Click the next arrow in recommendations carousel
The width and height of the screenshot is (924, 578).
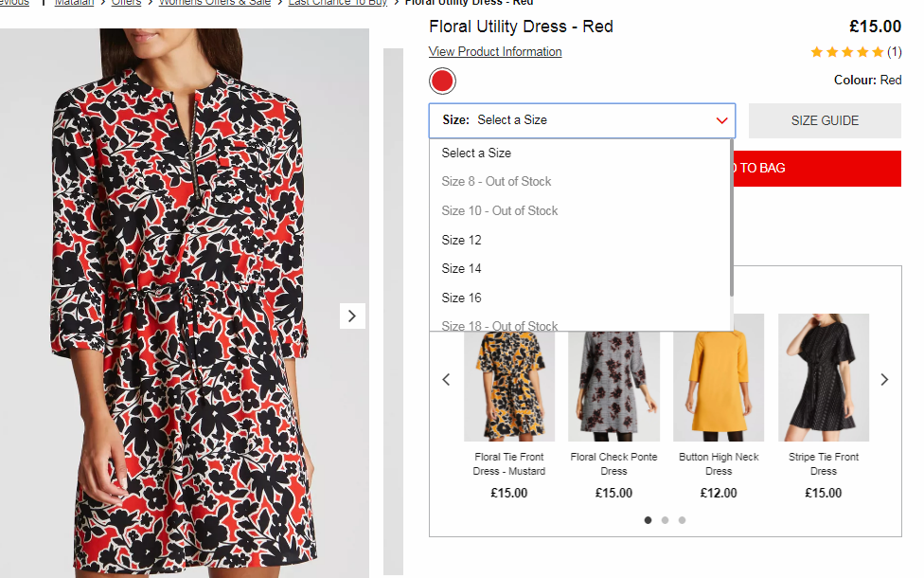[884, 379]
